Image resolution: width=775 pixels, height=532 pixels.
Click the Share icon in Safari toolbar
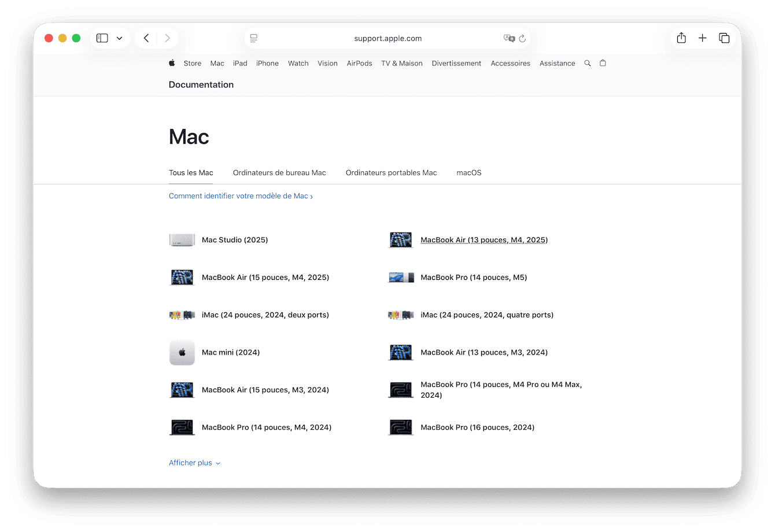tap(681, 38)
